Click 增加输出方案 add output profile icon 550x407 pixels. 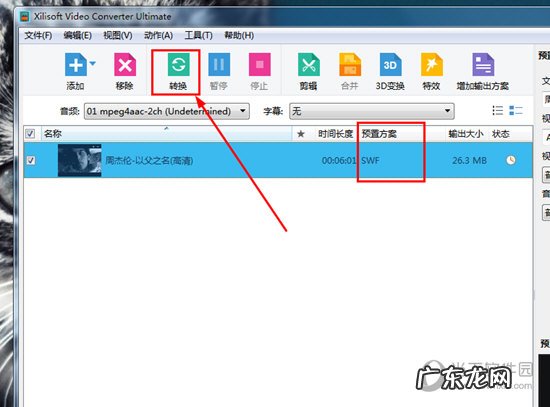483,65
